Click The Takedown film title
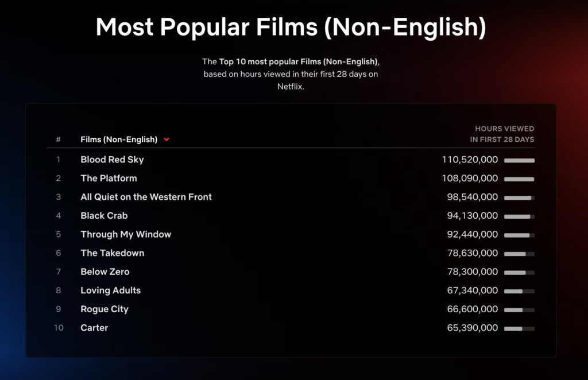Viewport: 588px width, 380px height. [112, 253]
